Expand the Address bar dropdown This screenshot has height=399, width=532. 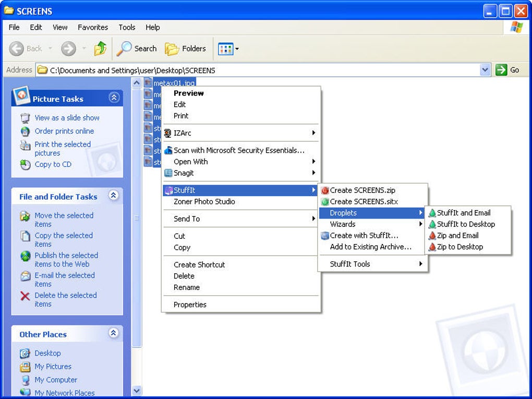(485, 70)
